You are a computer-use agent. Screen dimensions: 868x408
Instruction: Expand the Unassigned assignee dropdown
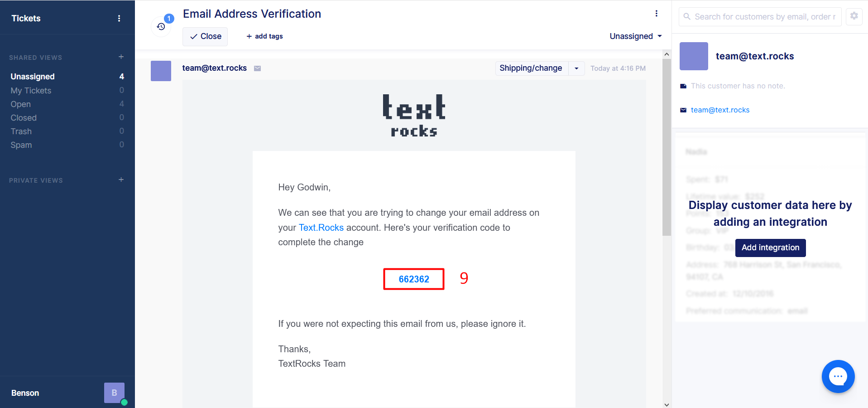click(x=635, y=36)
